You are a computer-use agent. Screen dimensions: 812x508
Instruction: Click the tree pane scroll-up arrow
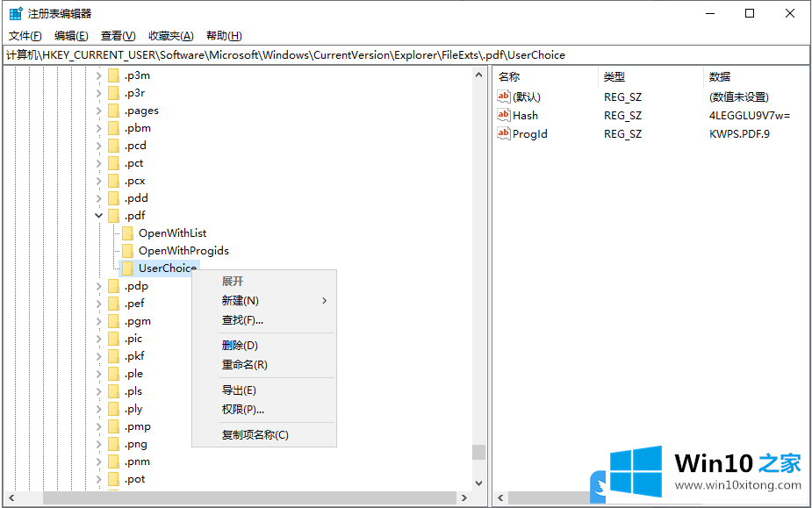pyautogui.click(x=478, y=75)
